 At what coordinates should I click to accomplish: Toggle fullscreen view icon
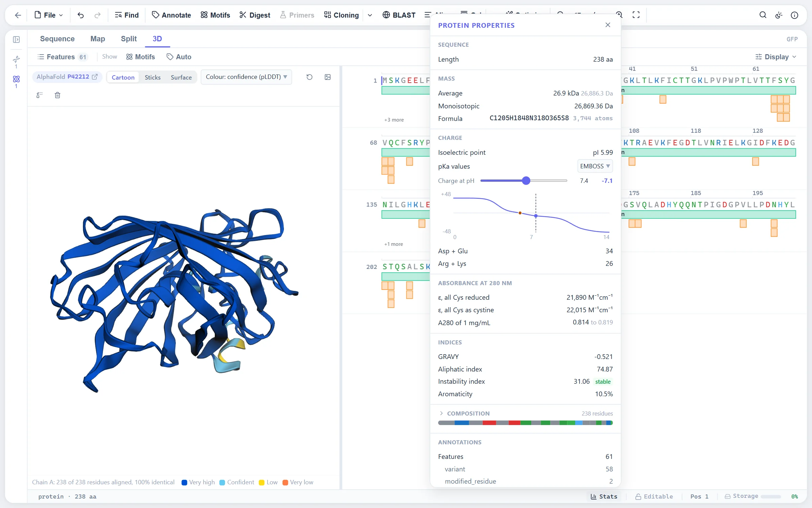click(x=636, y=15)
